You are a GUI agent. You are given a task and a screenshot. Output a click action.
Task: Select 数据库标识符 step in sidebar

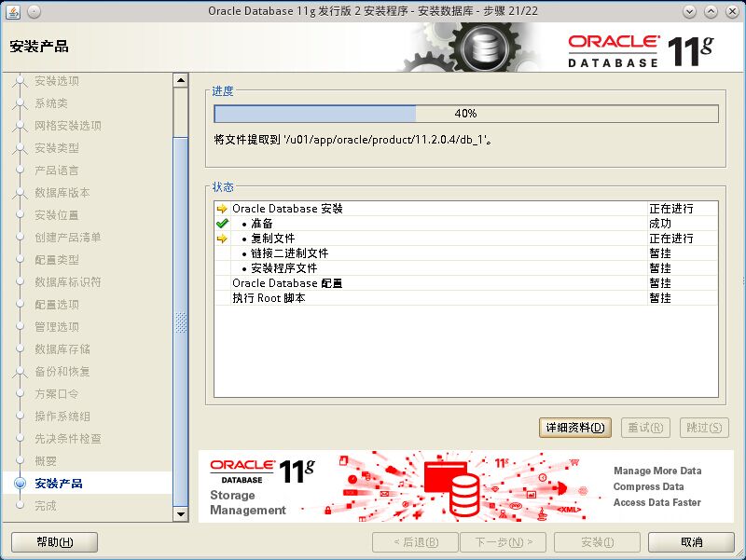[x=67, y=282]
